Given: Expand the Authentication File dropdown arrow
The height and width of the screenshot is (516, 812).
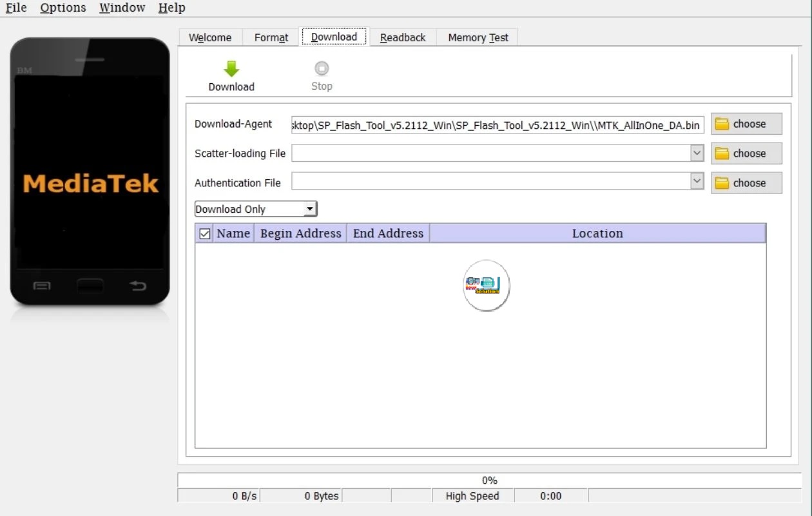Looking at the screenshot, I should 697,181.
